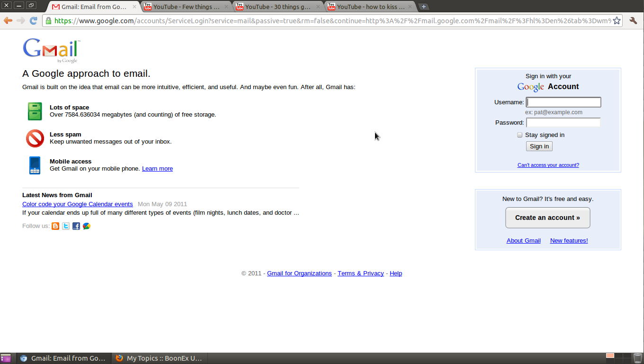Enable the Stay signed in checkbox

coord(519,135)
